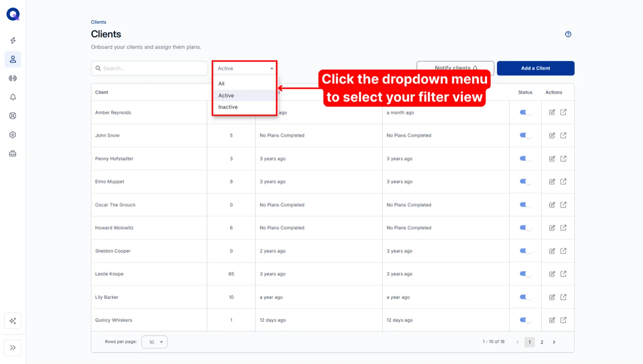
Task: Toggle Penny Hofstadter's status switch
Action: coord(525,159)
